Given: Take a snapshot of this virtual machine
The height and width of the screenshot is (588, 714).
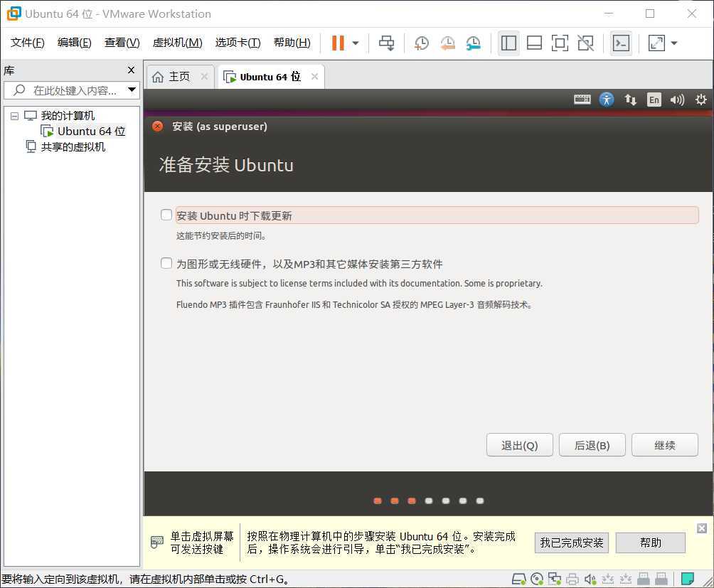Looking at the screenshot, I should coord(422,43).
